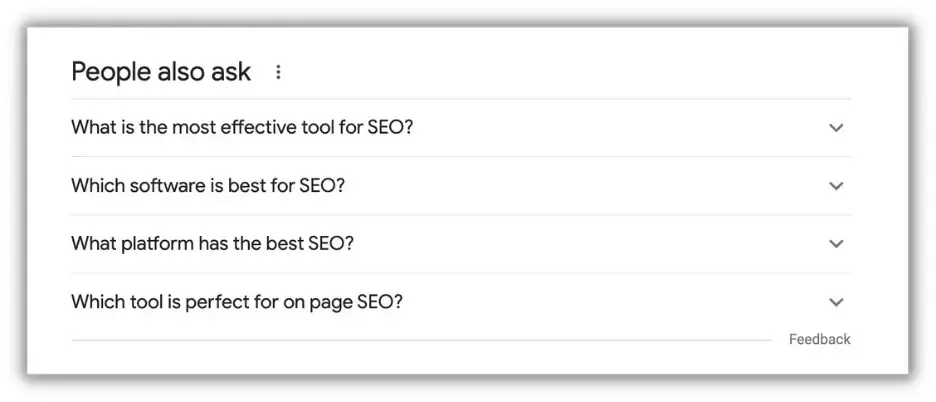936x402 pixels.
Task: Expand chevron for on page SEO tool question
Action: pos(836,302)
